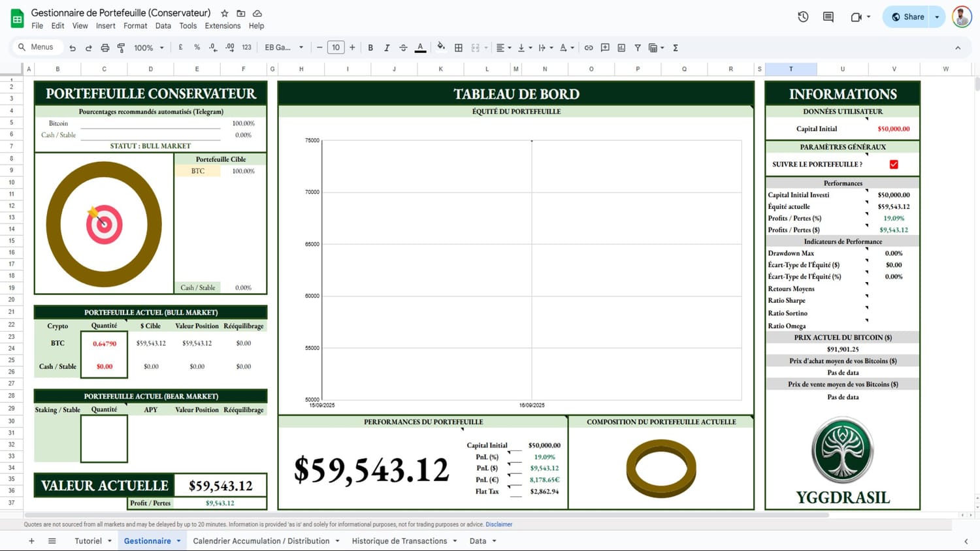Edit the font size field
The image size is (980, 551).
pos(336,48)
